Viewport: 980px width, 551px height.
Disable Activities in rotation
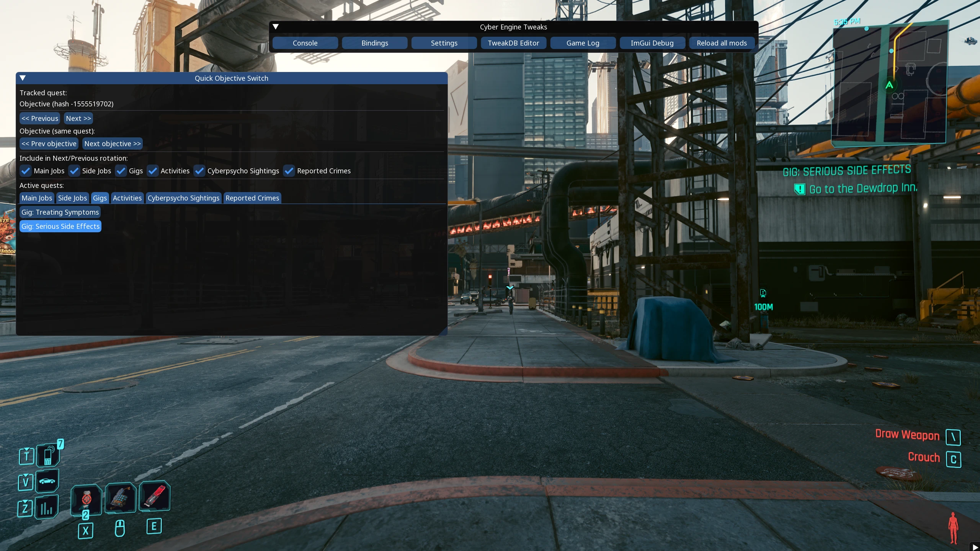[153, 171]
